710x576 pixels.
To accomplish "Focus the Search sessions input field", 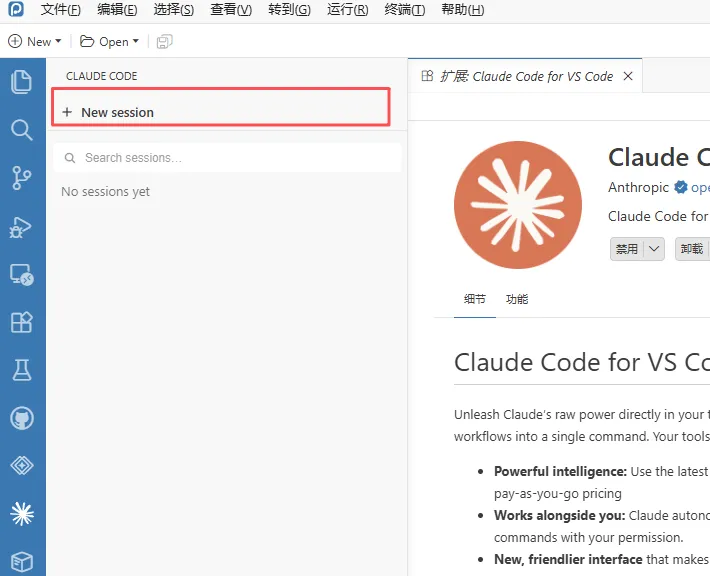I will pos(227,158).
